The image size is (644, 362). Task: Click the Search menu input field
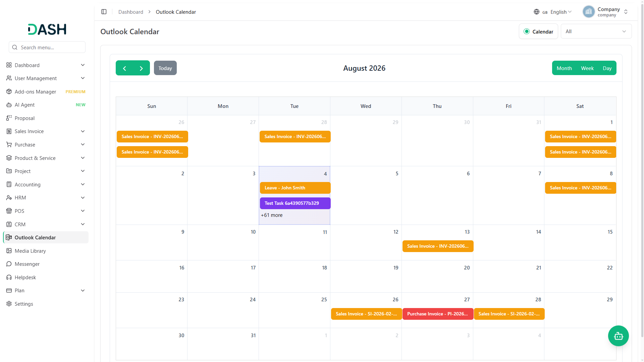pyautogui.click(x=47, y=47)
